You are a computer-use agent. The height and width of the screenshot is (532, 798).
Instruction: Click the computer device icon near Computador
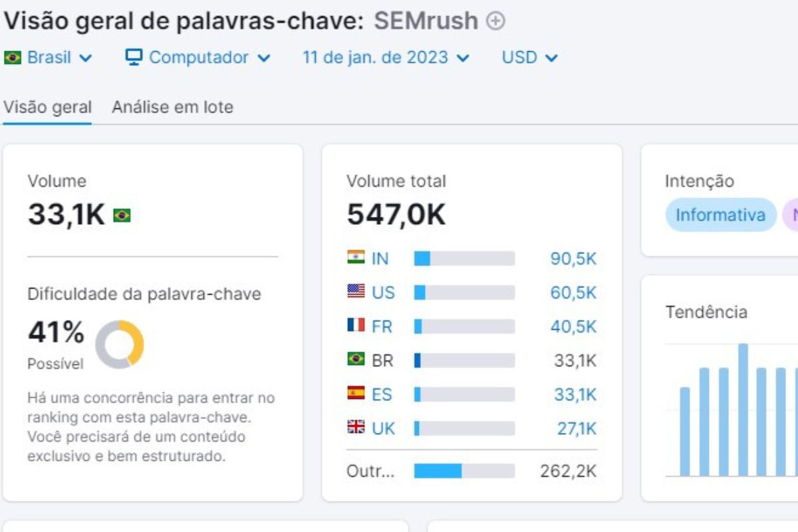coord(136,57)
